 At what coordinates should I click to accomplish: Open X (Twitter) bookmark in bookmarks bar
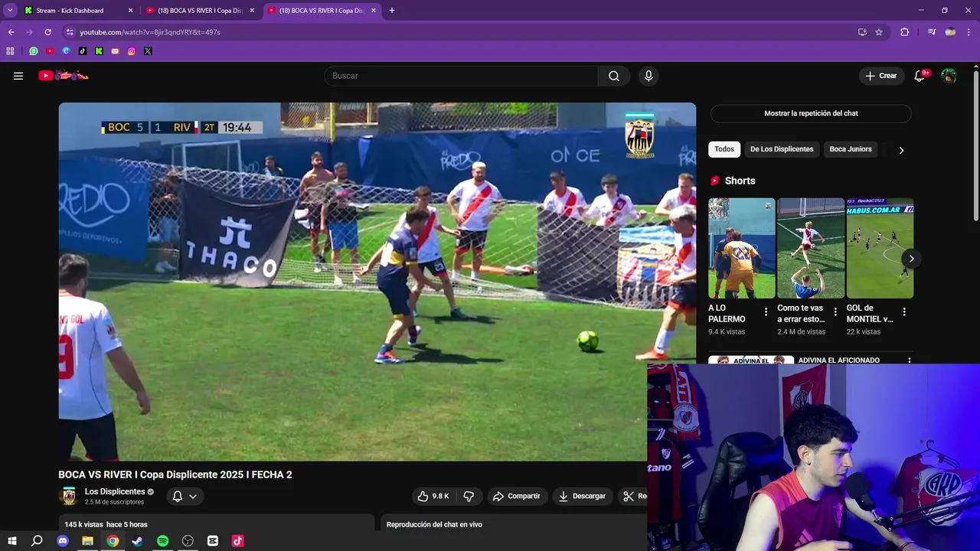coord(148,51)
